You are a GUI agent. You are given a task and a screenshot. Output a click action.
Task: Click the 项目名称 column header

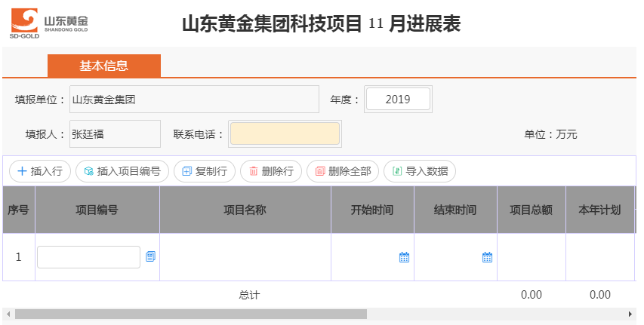(x=245, y=210)
